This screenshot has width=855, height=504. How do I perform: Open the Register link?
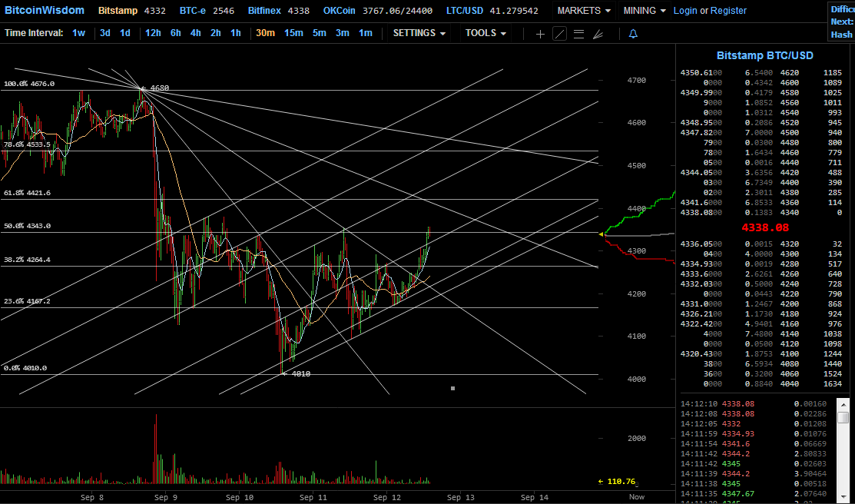(728, 10)
